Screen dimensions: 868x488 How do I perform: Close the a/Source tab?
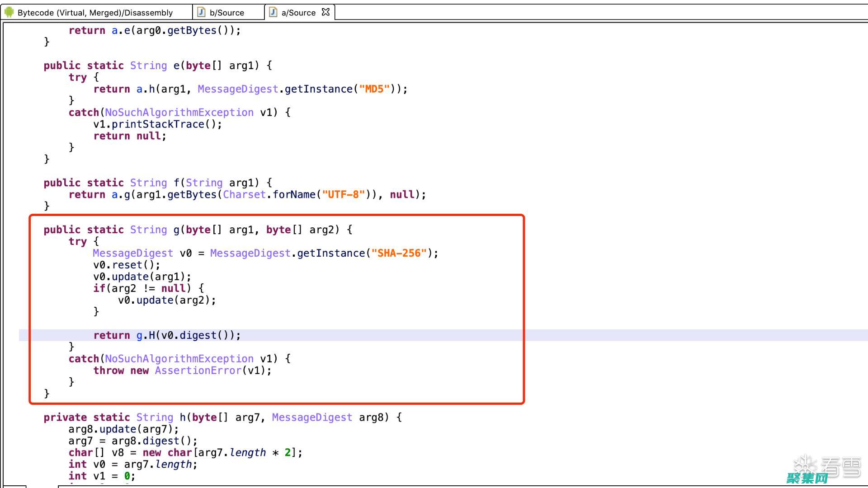pos(325,12)
